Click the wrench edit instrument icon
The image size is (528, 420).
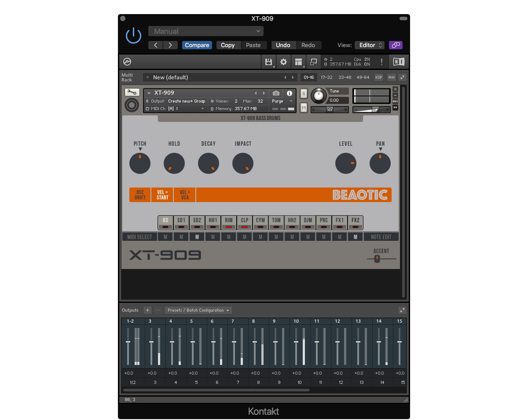pyautogui.click(x=132, y=92)
